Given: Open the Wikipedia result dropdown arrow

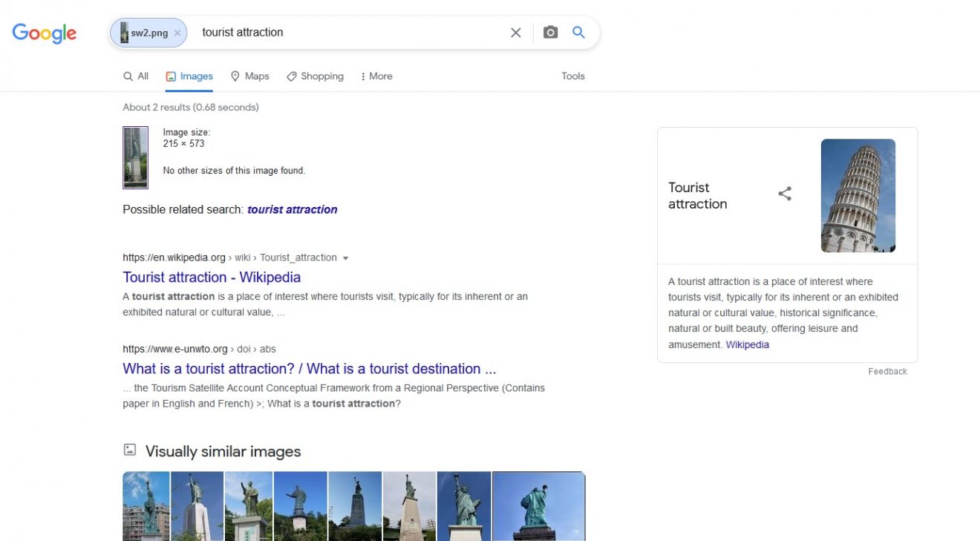Looking at the screenshot, I should click(x=345, y=258).
